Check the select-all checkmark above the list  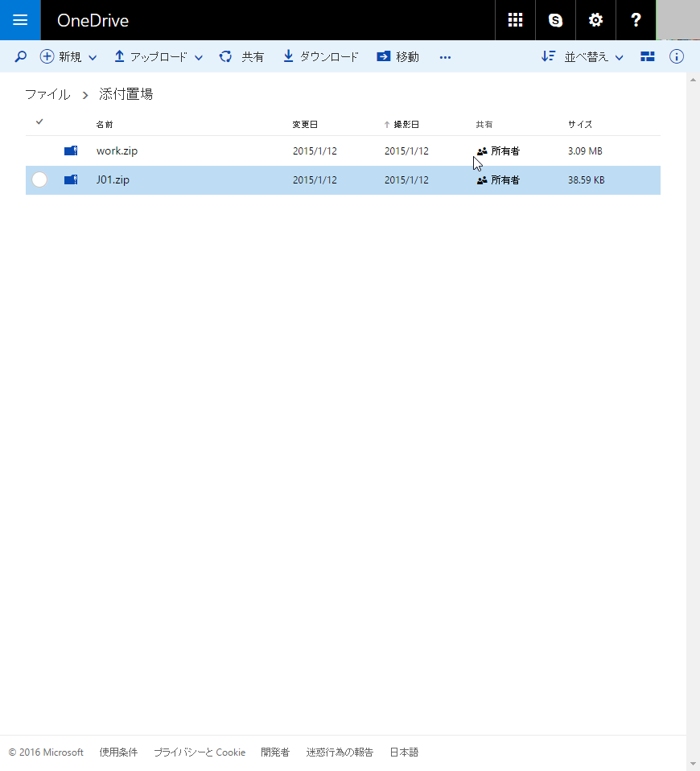point(39,122)
